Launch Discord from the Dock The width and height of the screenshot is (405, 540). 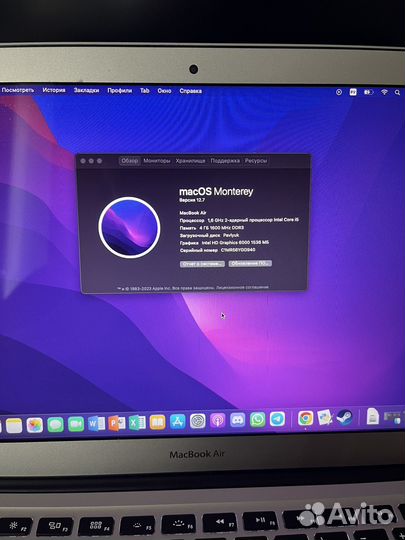coord(238,420)
